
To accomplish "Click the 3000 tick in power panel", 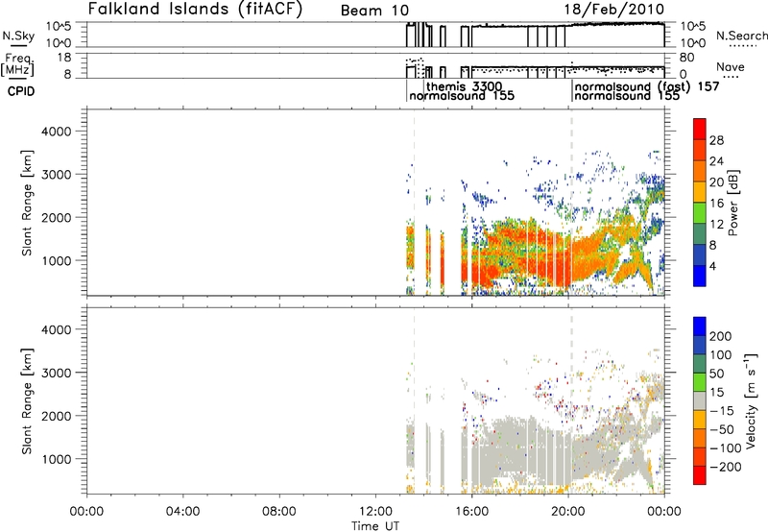I will (x=56, y=175).
